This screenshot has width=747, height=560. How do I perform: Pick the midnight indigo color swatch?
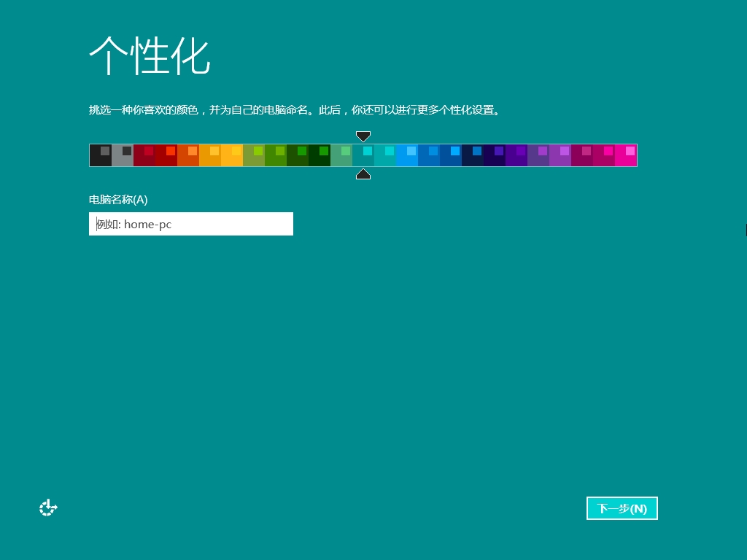tap(495, 155)
